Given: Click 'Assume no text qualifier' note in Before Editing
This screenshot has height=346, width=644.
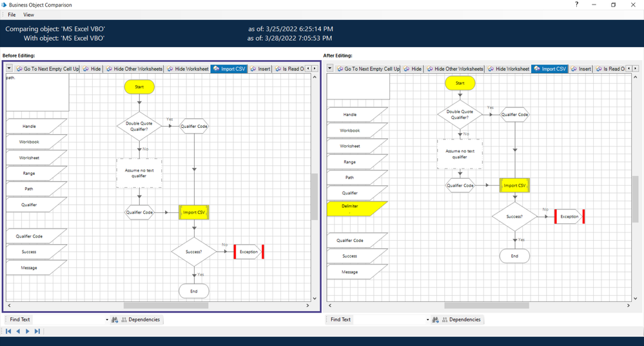Looking at the screenshot, I should pos(139,173).
